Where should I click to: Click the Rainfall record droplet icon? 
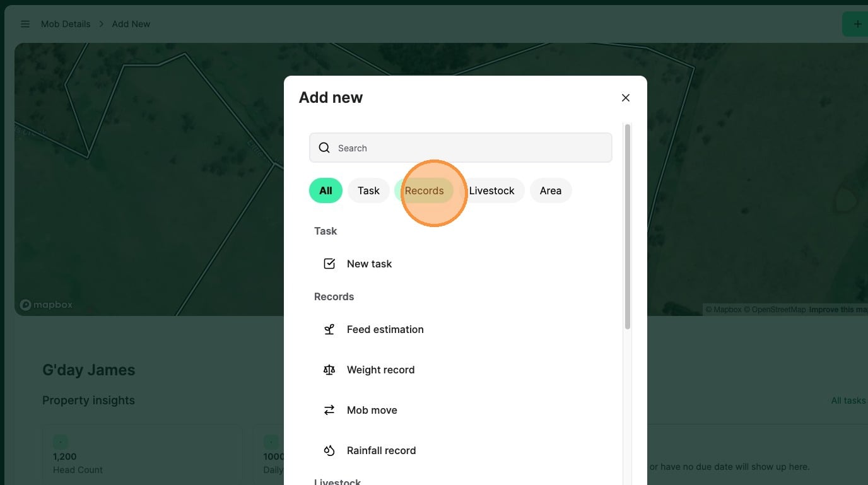[329, 450]
